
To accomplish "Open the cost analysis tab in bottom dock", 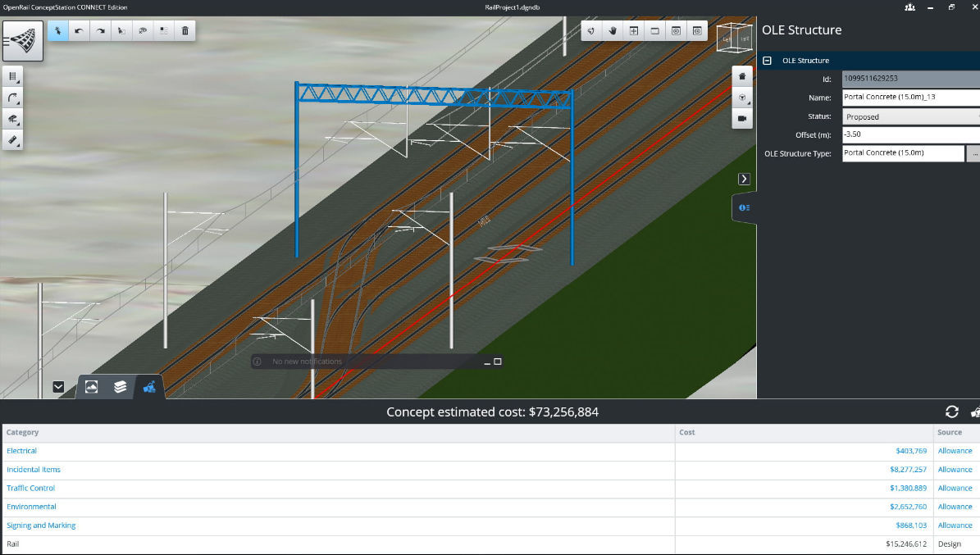I will click(149, 386).
